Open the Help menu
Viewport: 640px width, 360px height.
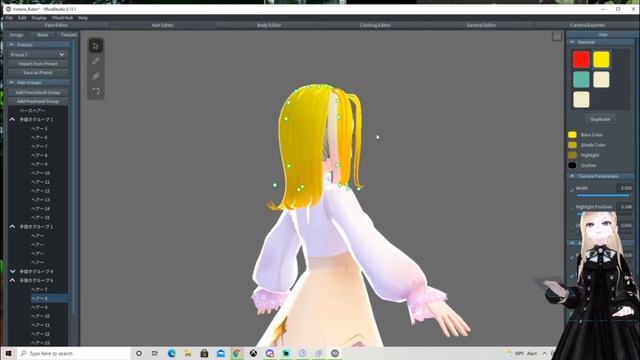click(x=82, y=18)
